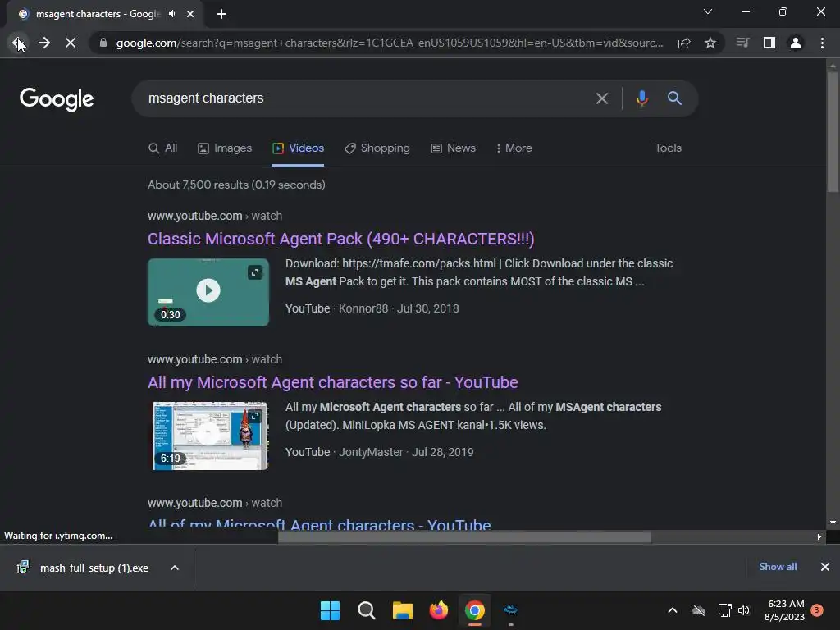Click the scroll down arrow
The width and height of the screenshot is (840, 630).
833,523
